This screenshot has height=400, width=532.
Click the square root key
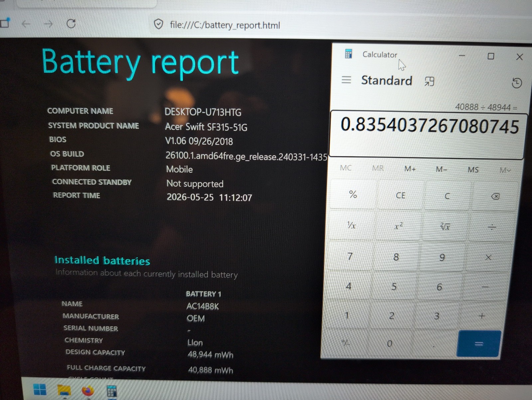pos(445,227)
